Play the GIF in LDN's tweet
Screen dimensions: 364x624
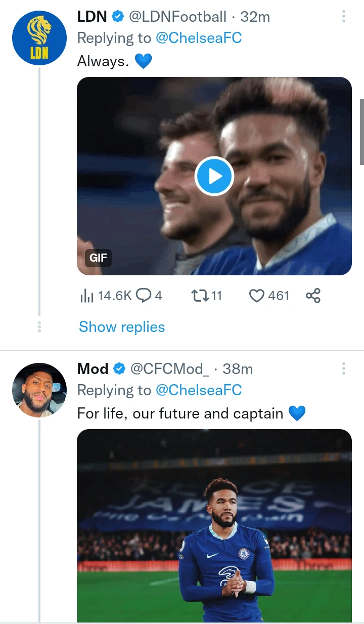point(214,177)
